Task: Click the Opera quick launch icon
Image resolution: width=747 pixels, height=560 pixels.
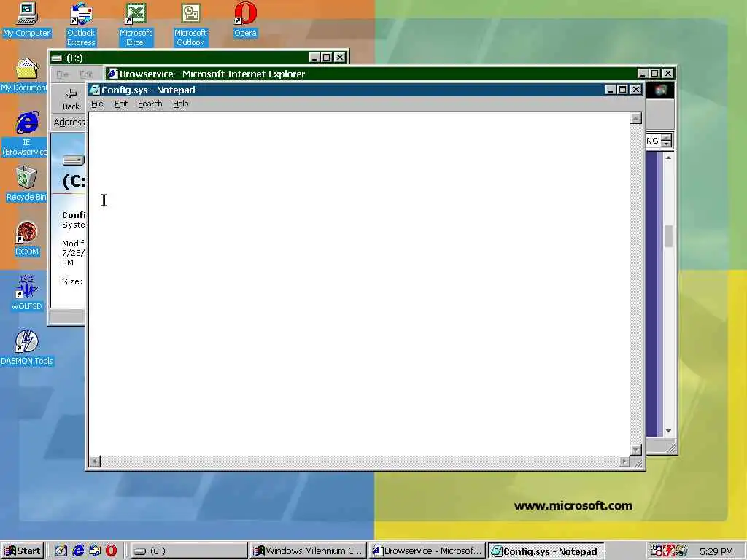Action: click(111, 551)
